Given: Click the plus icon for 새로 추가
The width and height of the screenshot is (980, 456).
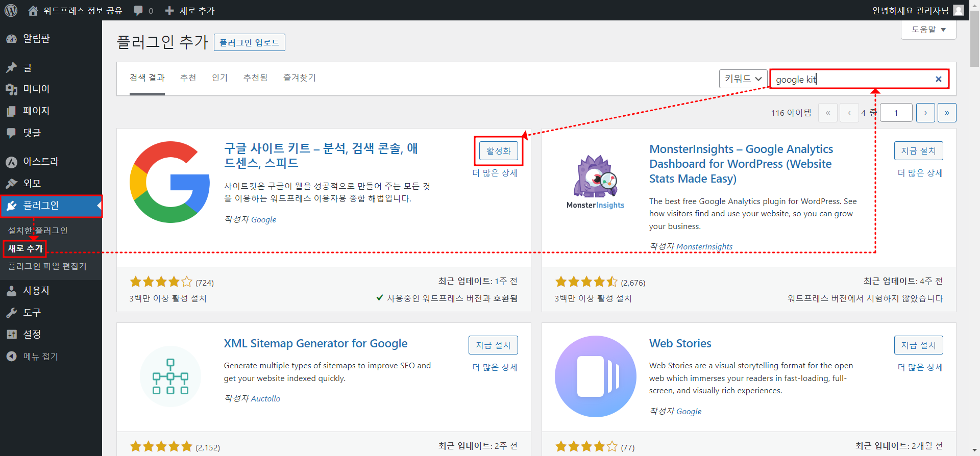Looking at the screenshot, I should click(x=169, y=10).
